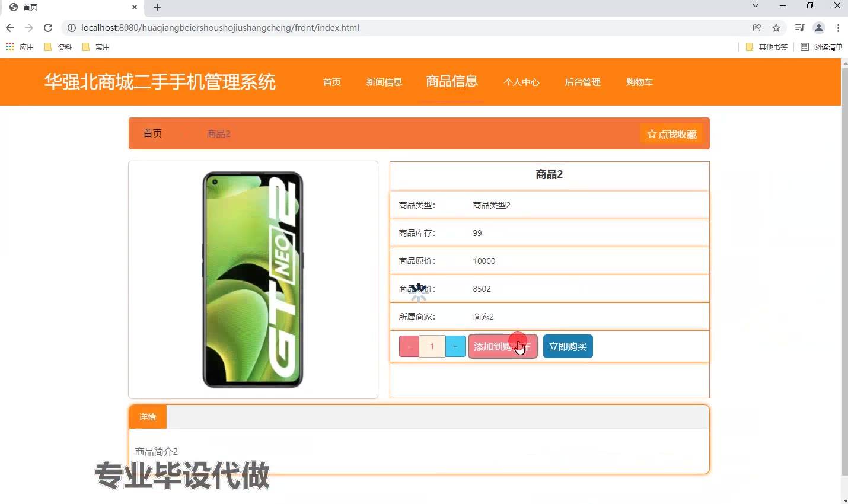Click the 商品简介2 description text
The image size is (848, 504).
[157, 452]
